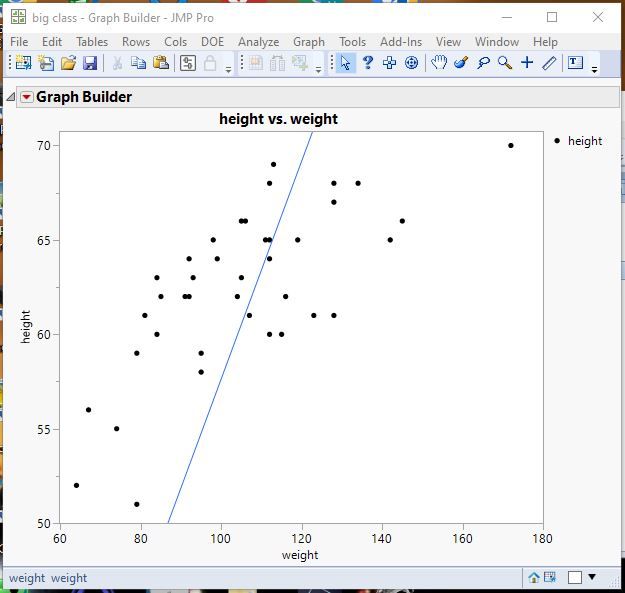Screen dimensions: 625x593
Task: Click the JMP Home Window icon
Action: (534, 577)
